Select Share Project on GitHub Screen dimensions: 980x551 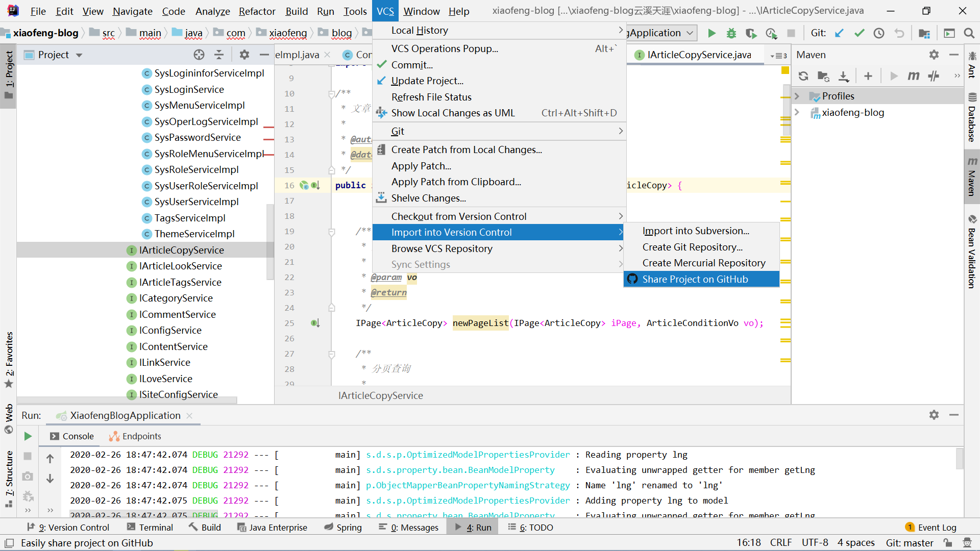tap(701, 279)
